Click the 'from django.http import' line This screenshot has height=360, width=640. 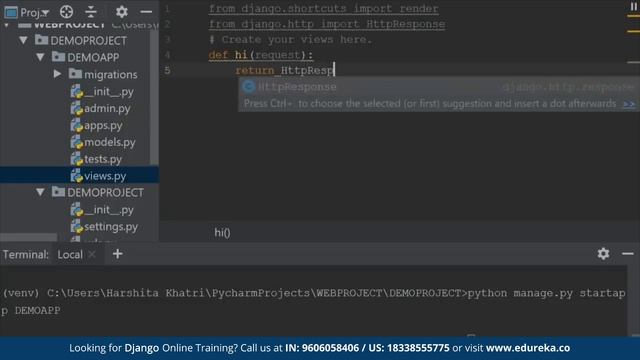tap(327, 24)
